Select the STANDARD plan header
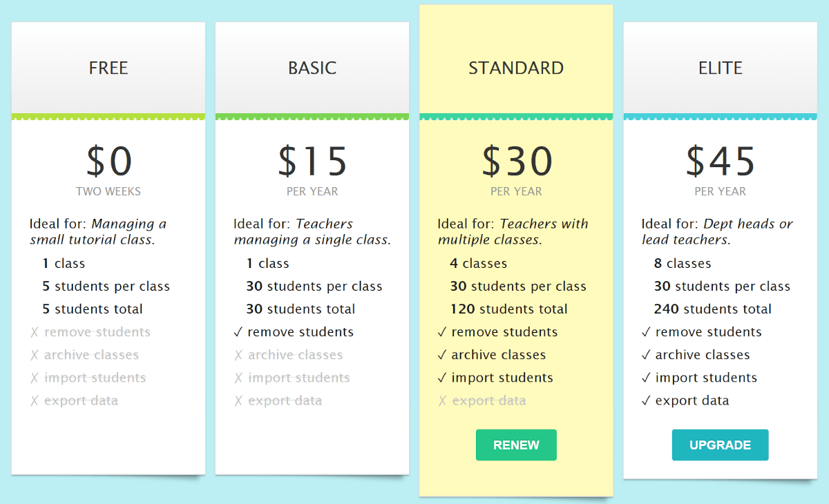Viewport: 829px width, 504px height. (x=516, y=68)
